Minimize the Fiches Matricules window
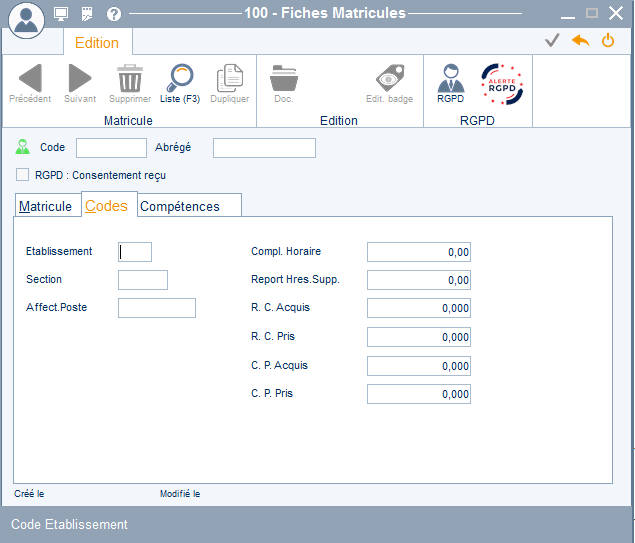Viewport: 635px width, 543px height. pyautogui.click(x=568, y=15)
